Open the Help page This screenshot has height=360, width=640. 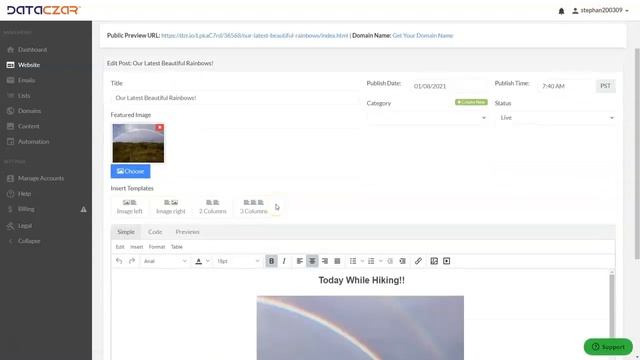(x=24, y=194)
